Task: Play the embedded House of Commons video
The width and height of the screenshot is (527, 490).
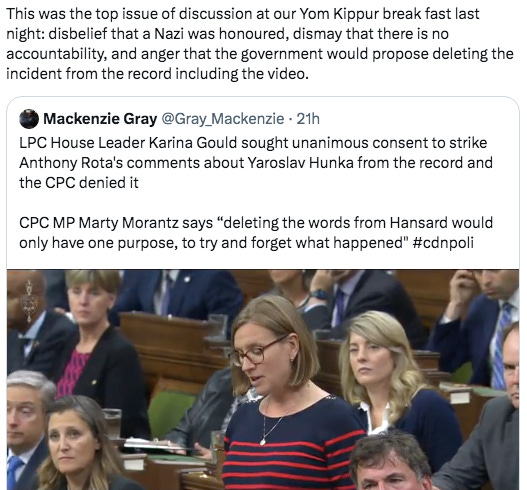Action: point(263,379)
